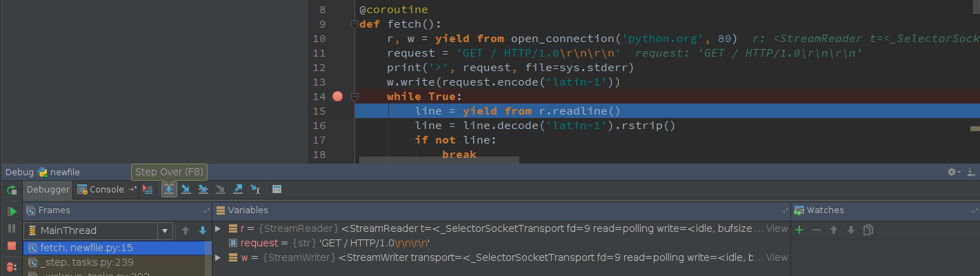
Task: Move to next frame with blue down arrow
Action: [203, 230]
